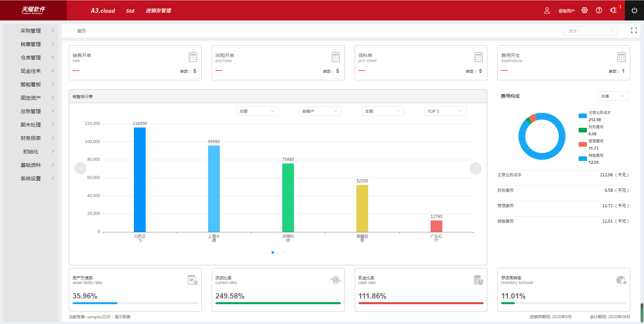Open the 本季 period dropdown

point(613,96)
